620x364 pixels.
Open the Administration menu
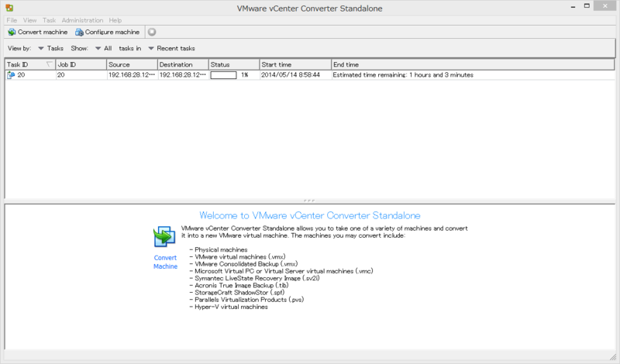tap(82, 20)
